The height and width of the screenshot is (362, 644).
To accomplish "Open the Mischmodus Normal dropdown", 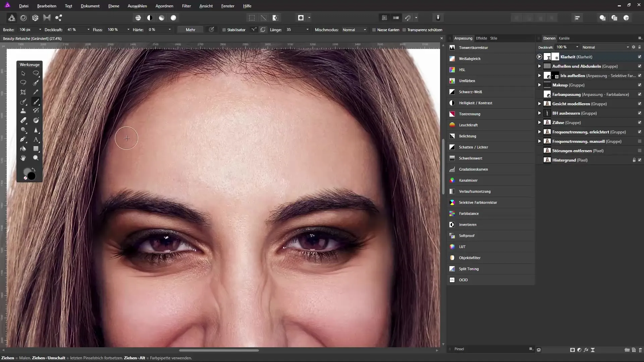I will pyautogui.click(x=354, y=30).
